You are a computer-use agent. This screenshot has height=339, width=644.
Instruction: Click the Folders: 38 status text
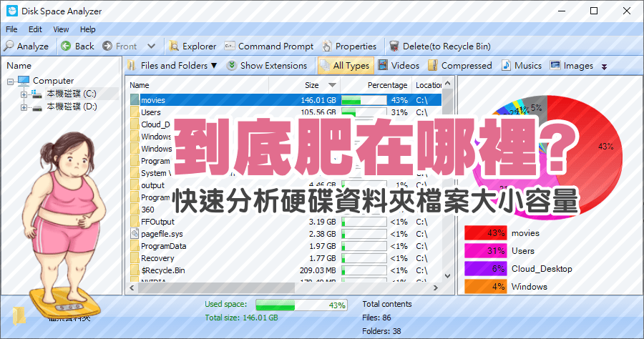(x=381, y=331)
